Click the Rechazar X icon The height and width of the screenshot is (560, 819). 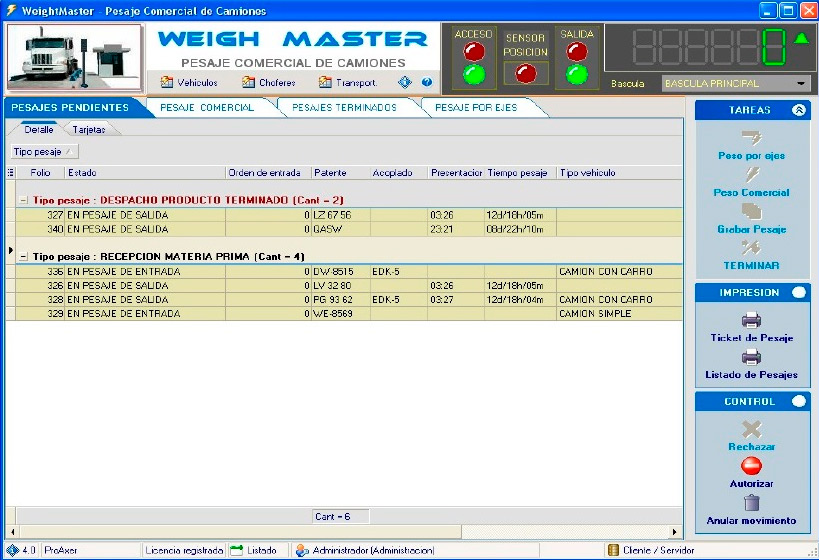pos(751,429)
